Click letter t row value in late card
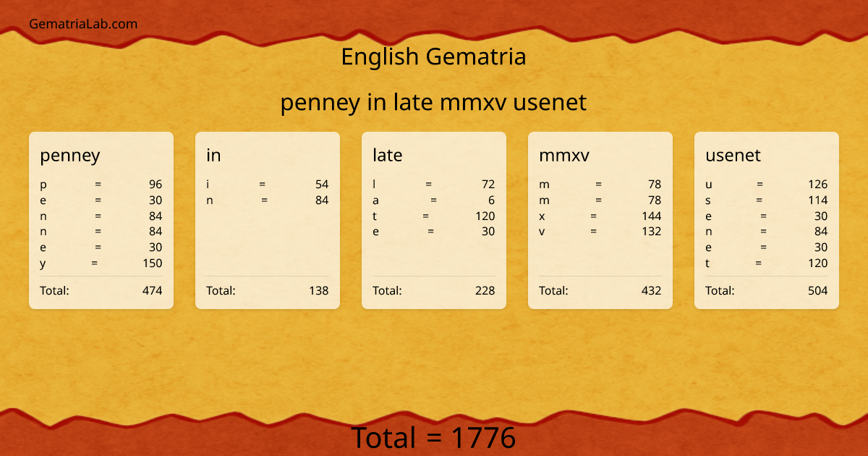Screen dimensions: 868x456 tap(485, 216)
